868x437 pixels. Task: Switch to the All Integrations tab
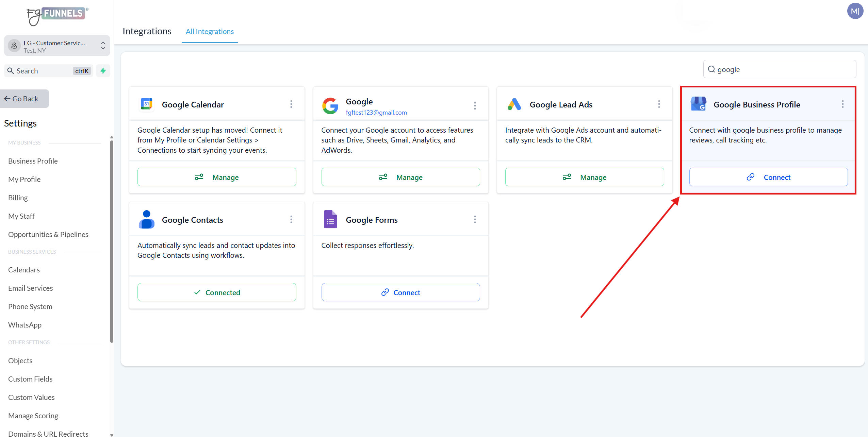tap(210, 32)
